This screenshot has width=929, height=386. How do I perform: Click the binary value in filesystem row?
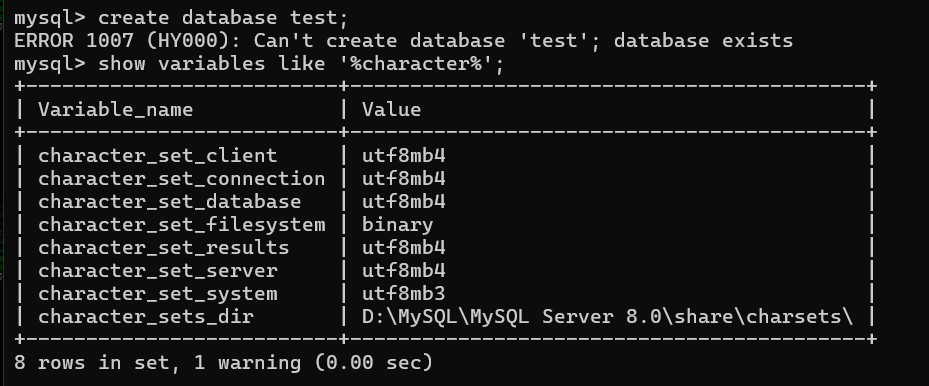(398, 225)
